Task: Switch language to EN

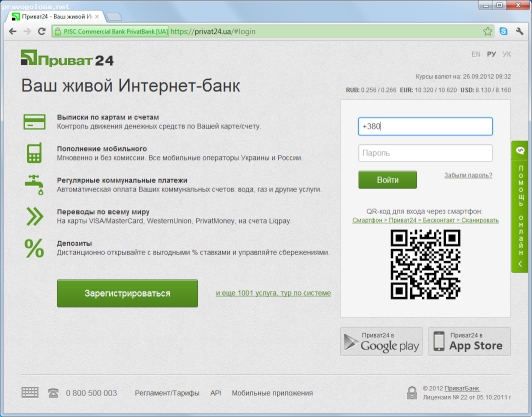Action: [476, 54]
